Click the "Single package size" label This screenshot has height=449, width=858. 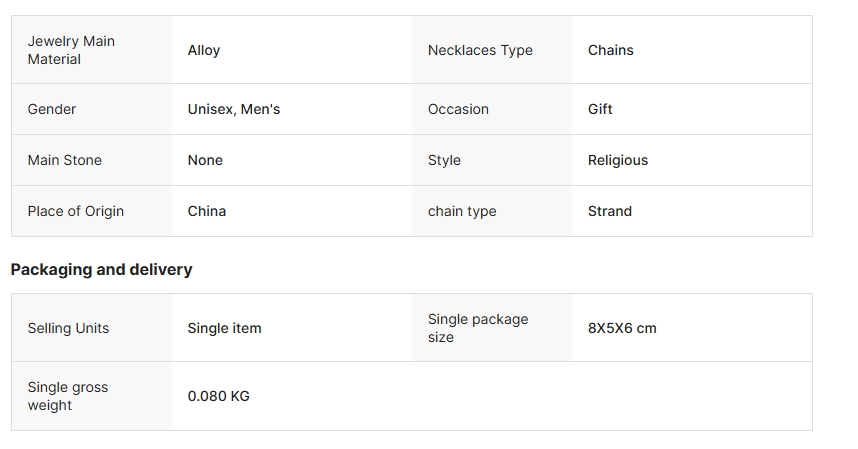(478, 328)
